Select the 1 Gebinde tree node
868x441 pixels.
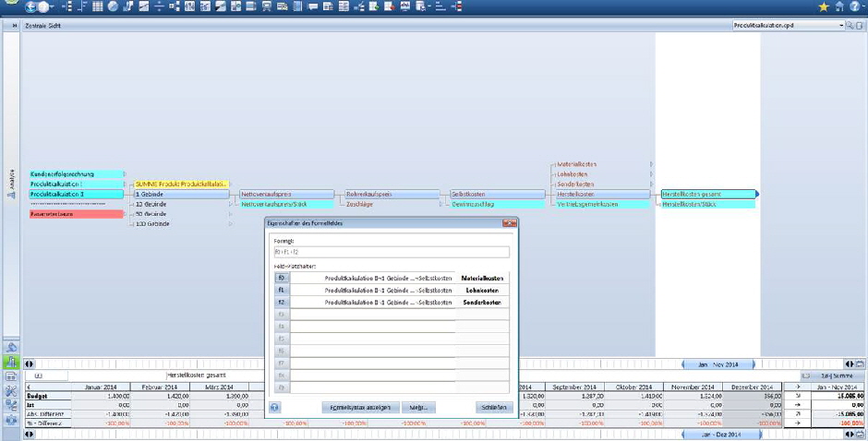181,195
